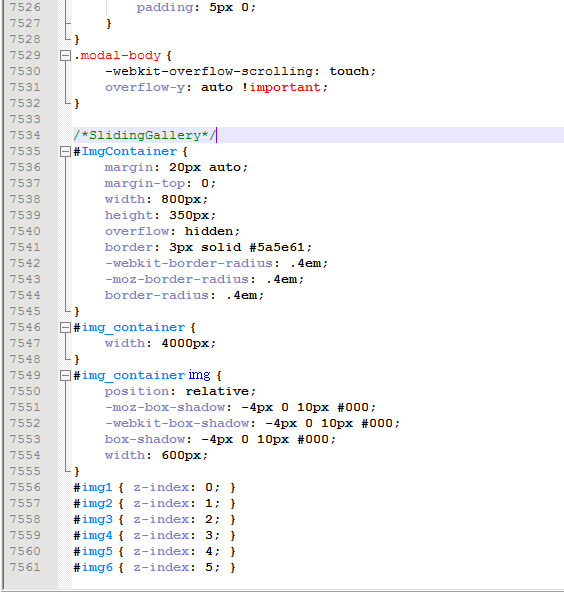Collapse the #ImgContainer rule fold marker
564x592 pixels.
pyautogui.click(x=65, y=151)
